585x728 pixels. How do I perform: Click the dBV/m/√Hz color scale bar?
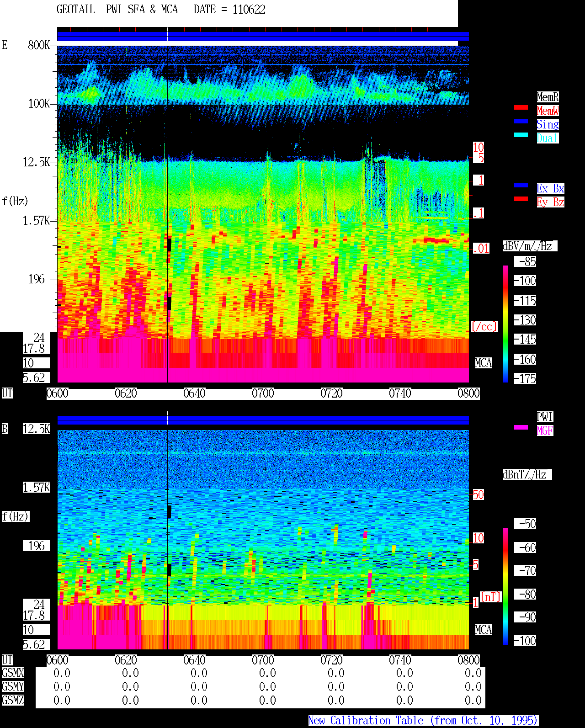(505, 324)
